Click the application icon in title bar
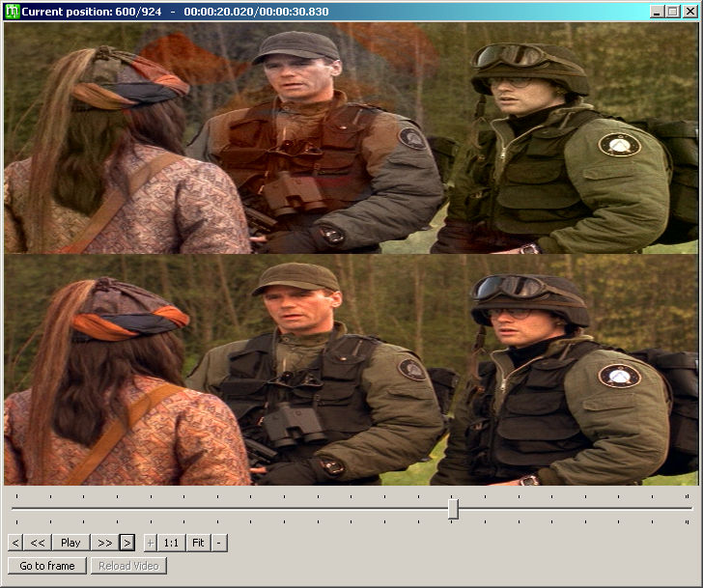Viewport: 703px width, 588px height. (x=12, y=12)
